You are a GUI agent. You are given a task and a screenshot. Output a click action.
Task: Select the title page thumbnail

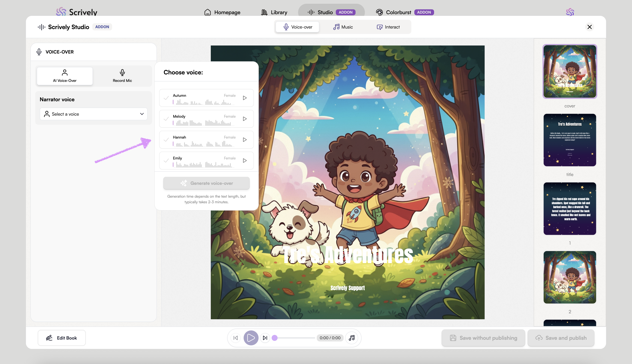(570, 140)
